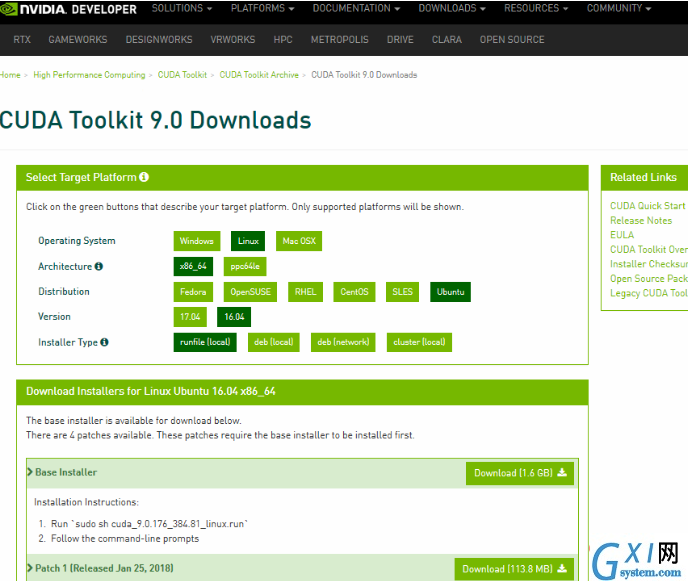The image size is (688, 581).
Task: Select Mac OSX as operating system
Action: click(299, 241)
